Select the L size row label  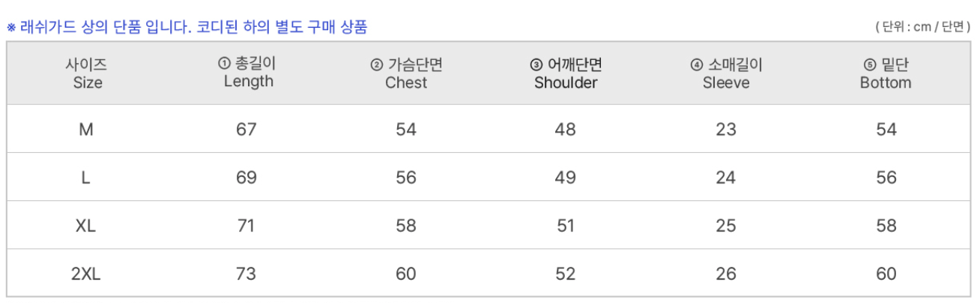[86, 178]
